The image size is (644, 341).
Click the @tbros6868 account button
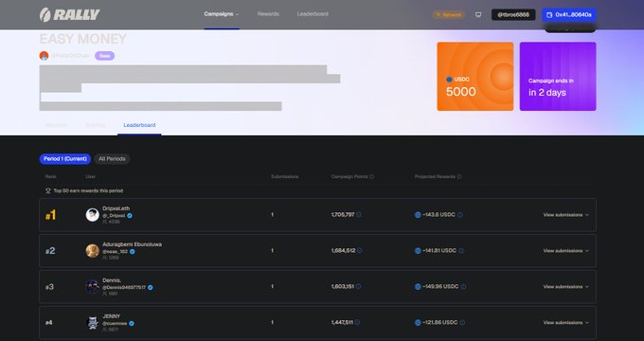tap(513, 15)
